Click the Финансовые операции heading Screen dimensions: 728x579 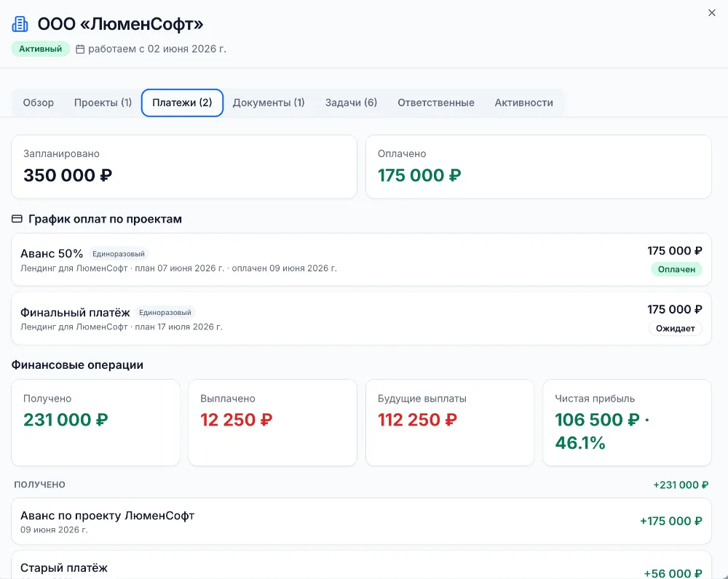pos(78,364)
